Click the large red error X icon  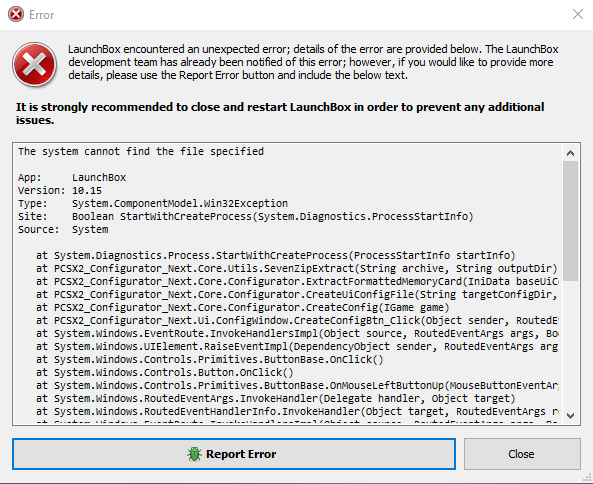(x=34, y=64)
